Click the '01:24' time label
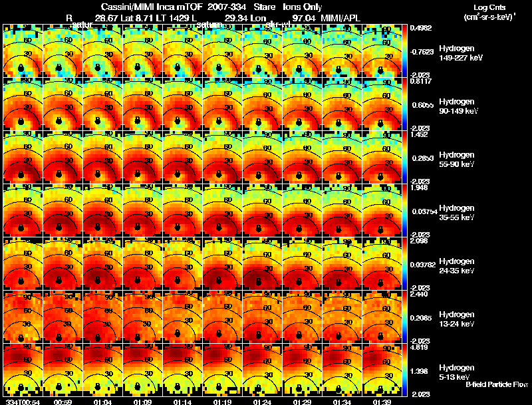The image size is (532, 405). [262, 402]
